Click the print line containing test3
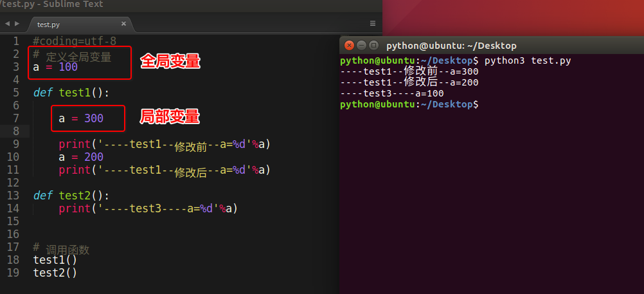 pyautogui.click(x=148, y=209)
